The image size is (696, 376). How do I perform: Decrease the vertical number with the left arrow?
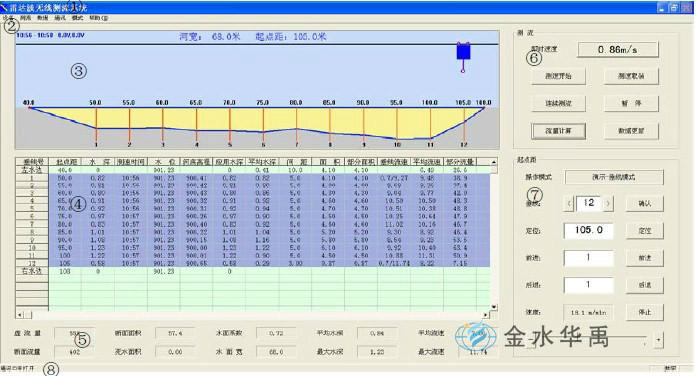click(x=569, y=204)
